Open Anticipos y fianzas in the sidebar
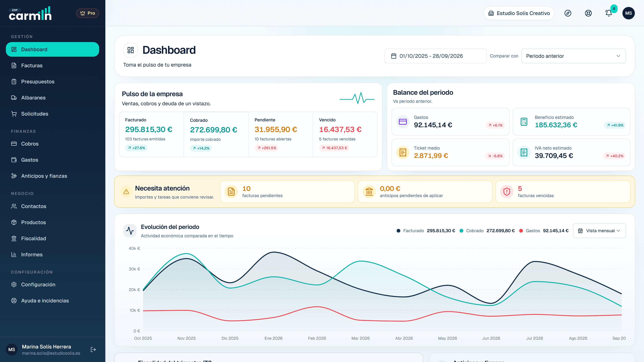 [53, 176]
